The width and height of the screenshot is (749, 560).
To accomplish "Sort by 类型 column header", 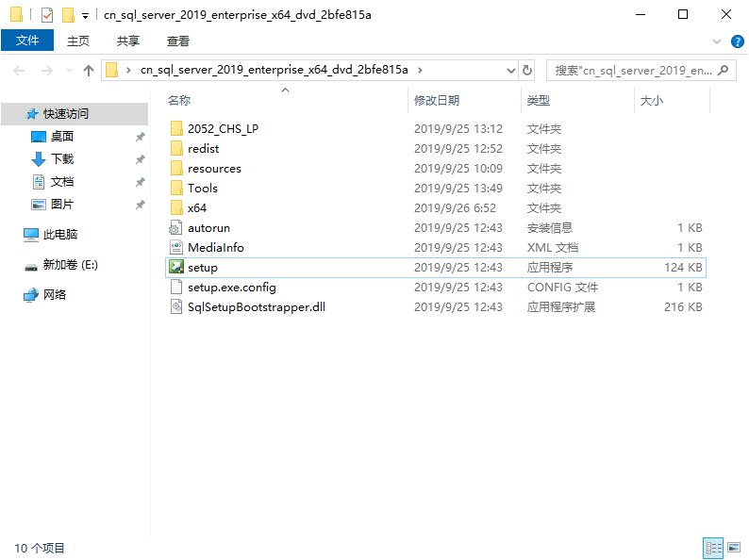I will [539, 101].
